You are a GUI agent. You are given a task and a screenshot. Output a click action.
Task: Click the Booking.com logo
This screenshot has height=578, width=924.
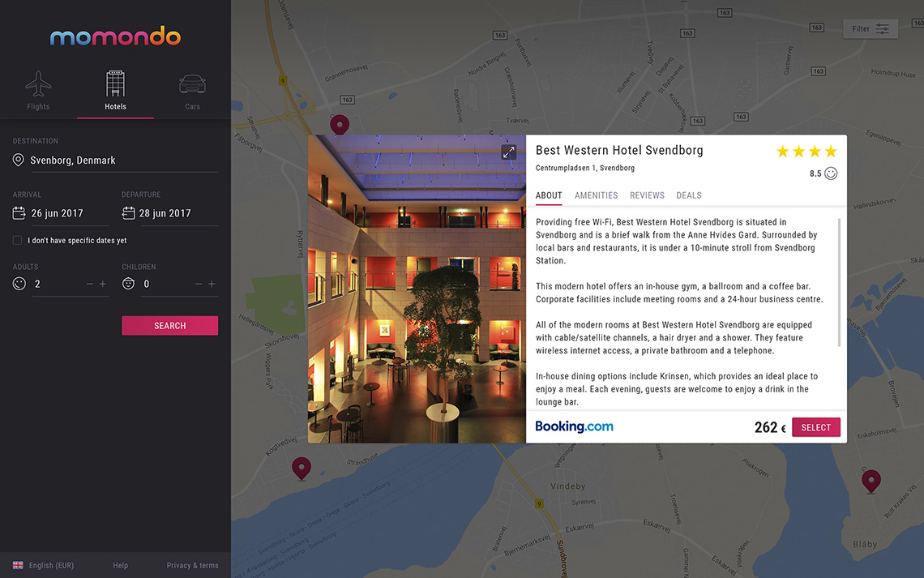(575, 426)
